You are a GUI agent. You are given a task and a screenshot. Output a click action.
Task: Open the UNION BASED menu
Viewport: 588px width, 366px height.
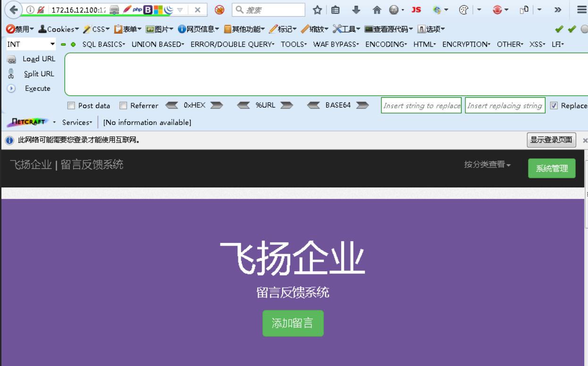tap(158, 44)
